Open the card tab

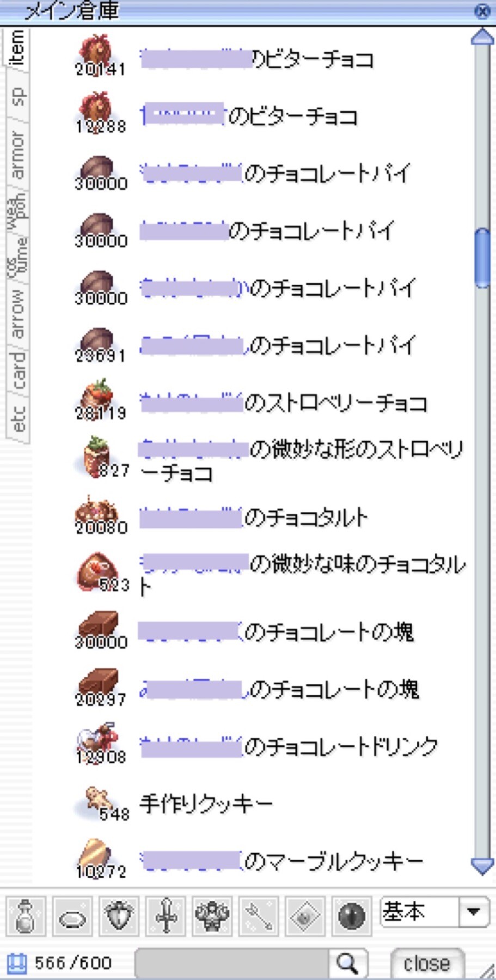(x=17, y=371)
